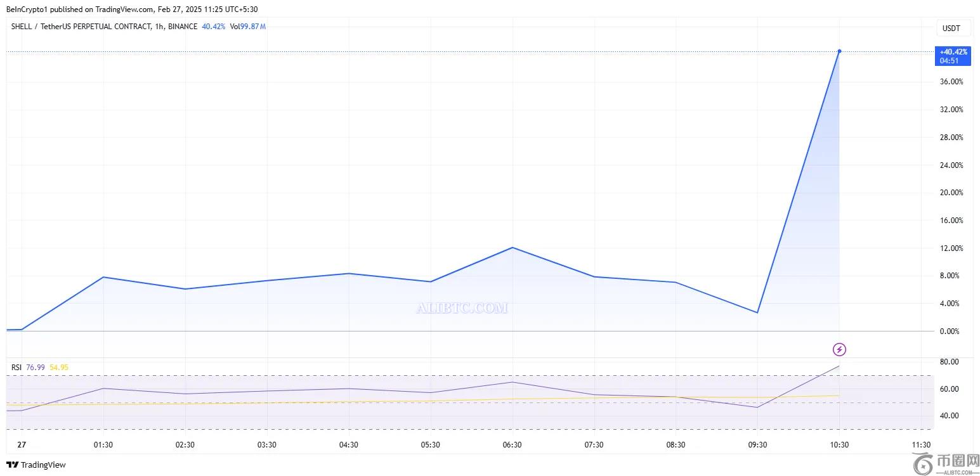Viewport: 980px width, 476px height.
Task: Click the yellow RSI-based MA value 54.95
Action: coord(59,367)
